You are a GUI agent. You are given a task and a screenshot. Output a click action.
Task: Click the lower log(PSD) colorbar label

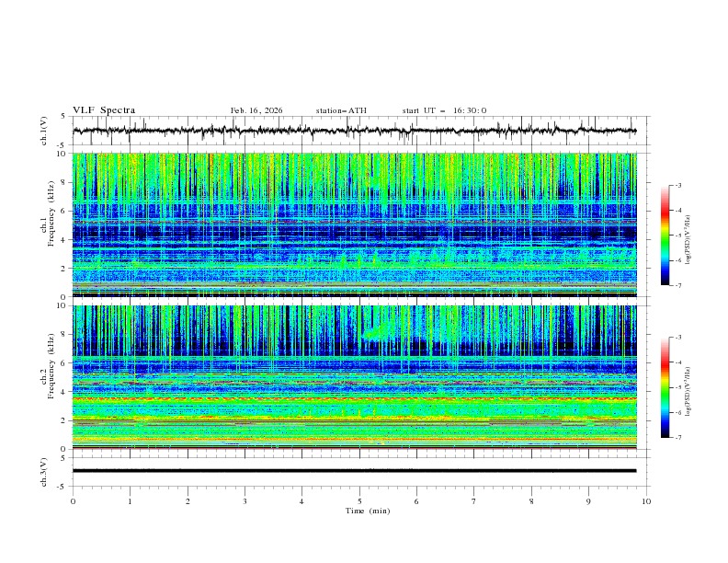689,388
